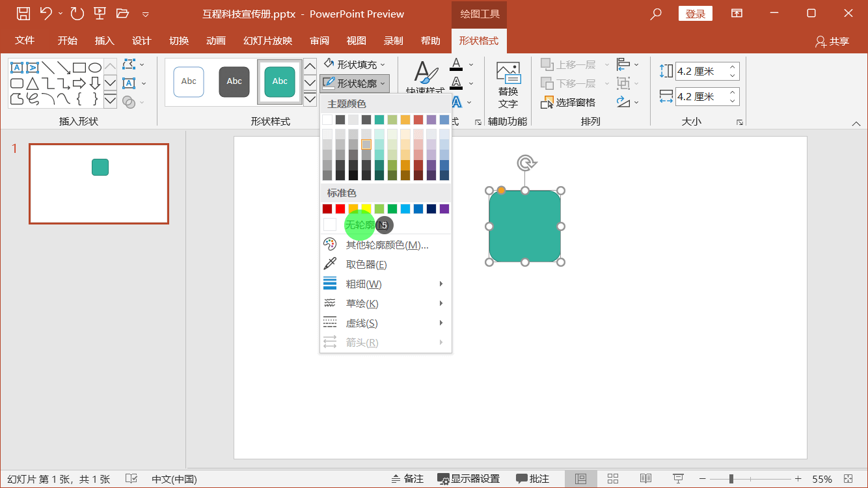Open the Eyedropper (取色器) tool
This screenshot has width=868, height=488.
click(x=386, y=264)
